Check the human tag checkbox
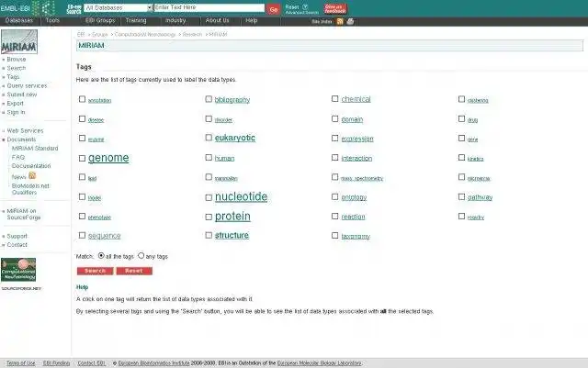The image size is (588, 368). 209,158
